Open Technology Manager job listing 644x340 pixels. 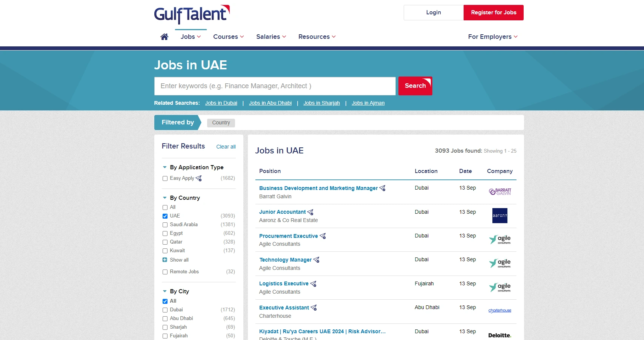click(x=286, y=260)
